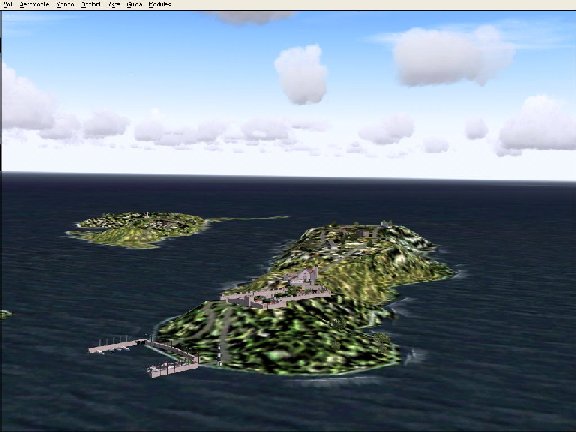Open the Vol menu
Viewport: 576px width, 432px height.
(7, 4)
